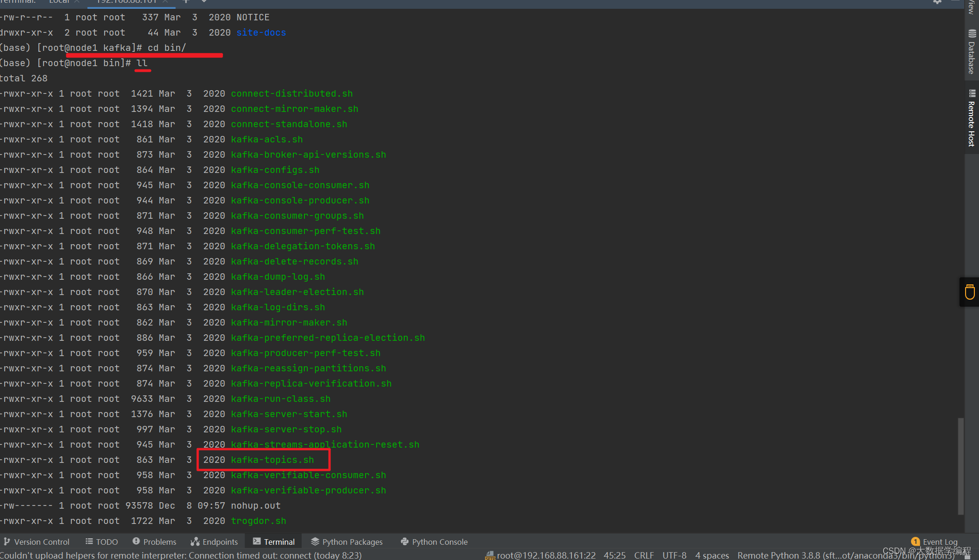Click the site-docs directory name
The image size is (979, 560).
261,33
